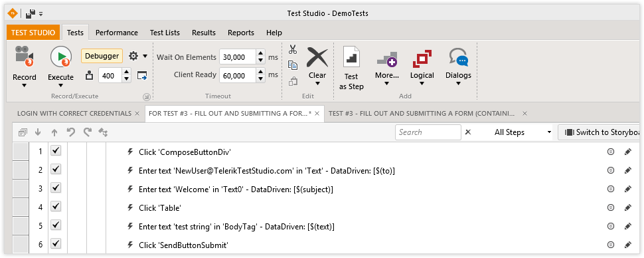This screenshot has height=258, width=644.
Task: Toggle step 2 checkbox
Action: (56, 170)
